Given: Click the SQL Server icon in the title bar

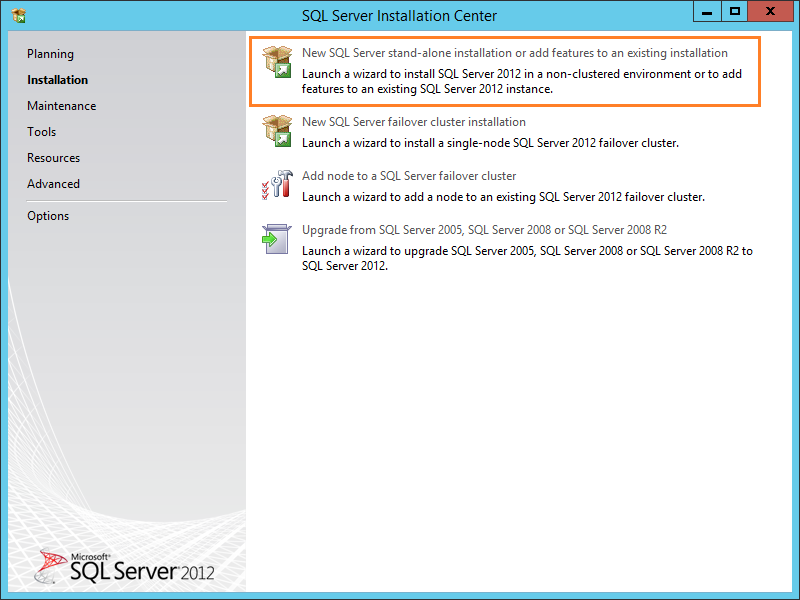Looking at the screenshot, I should [16, 11].
